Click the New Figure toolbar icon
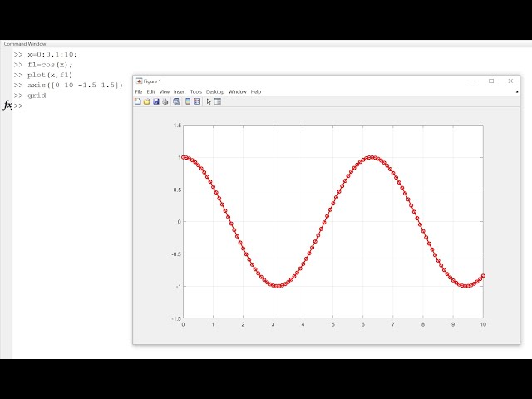The width and height of the screenshot is (532, 399). coord(138,101)
